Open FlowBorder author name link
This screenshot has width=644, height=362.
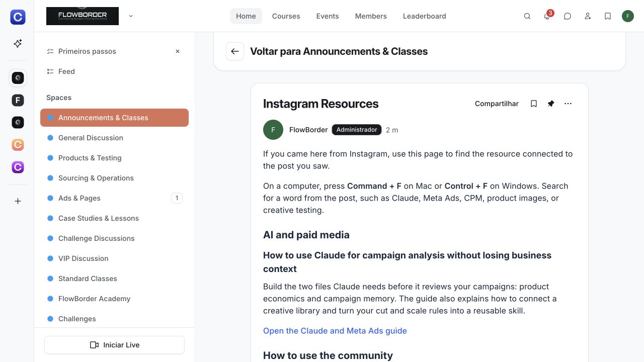click(x=308, y=130)
